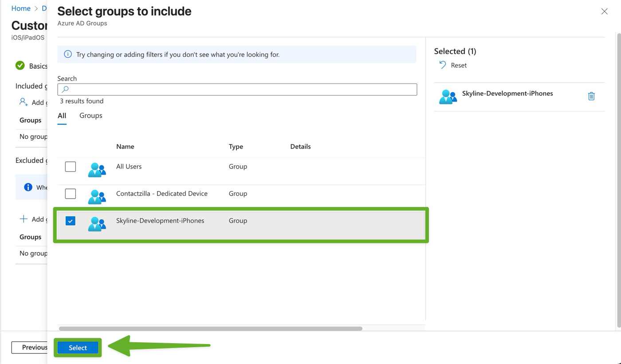This screenshot has width=621, height=364.
Task: Click the info icon in the filter hint banner
Action: (68, 54)
